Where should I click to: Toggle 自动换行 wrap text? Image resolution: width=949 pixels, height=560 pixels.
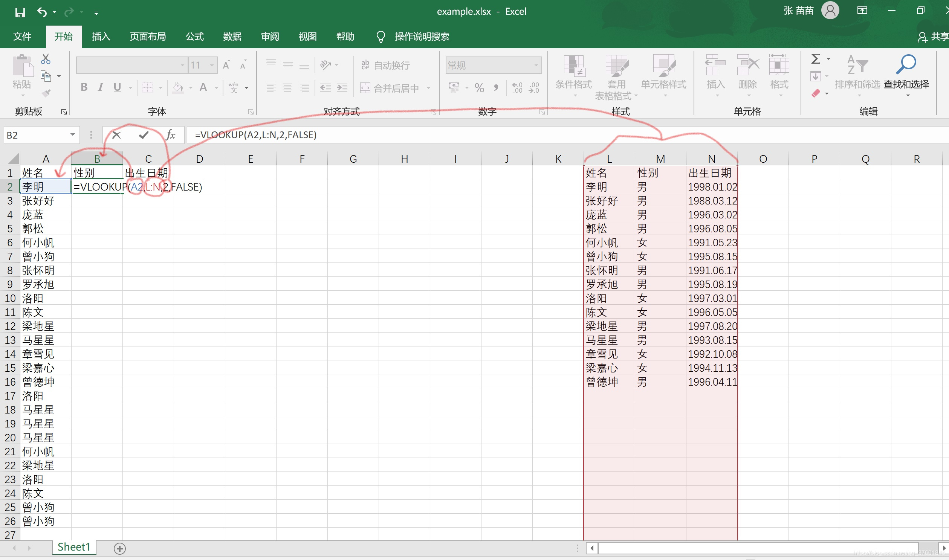click(385, 66)
